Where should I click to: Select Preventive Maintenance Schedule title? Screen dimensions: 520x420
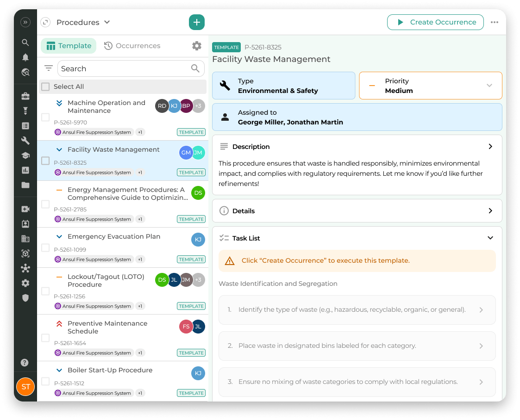(x=107, y=327)
